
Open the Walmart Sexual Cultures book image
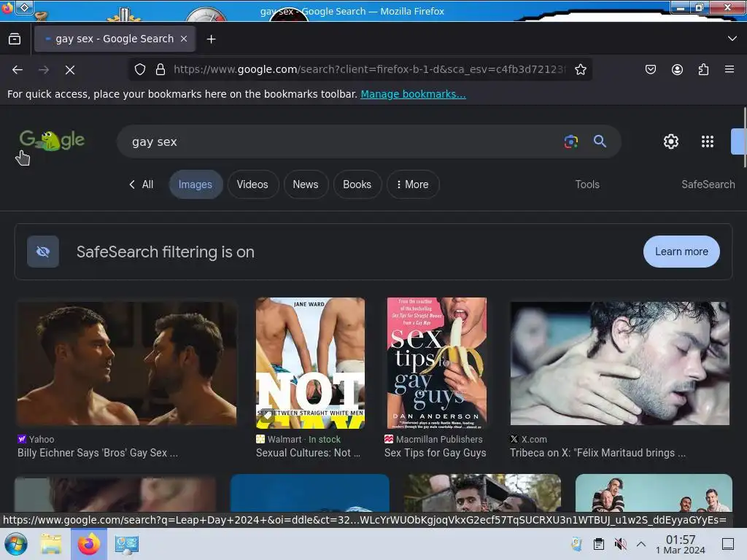point(310,363)
